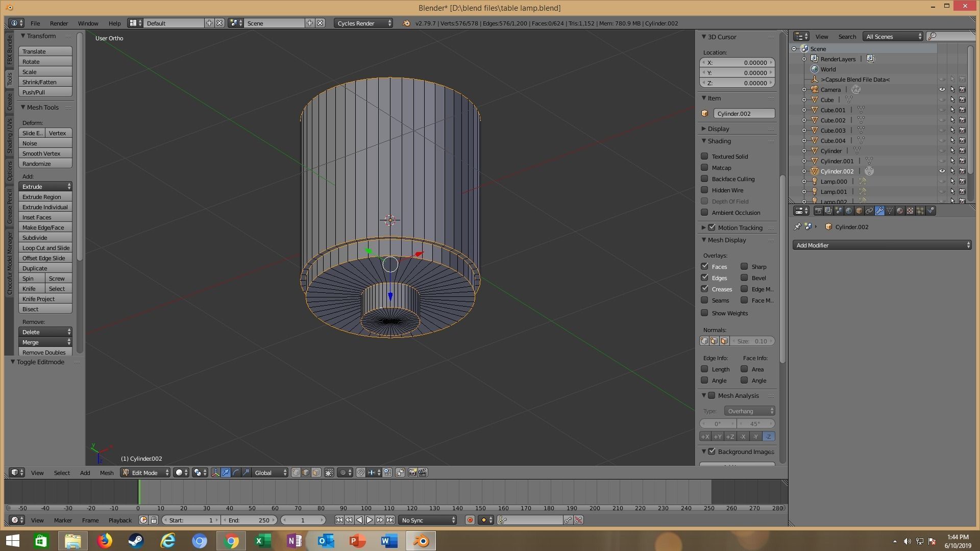This screenshot has height=551, width=980.
Task: Adjust the Normals Size slider field
Action: pos(752,341)
